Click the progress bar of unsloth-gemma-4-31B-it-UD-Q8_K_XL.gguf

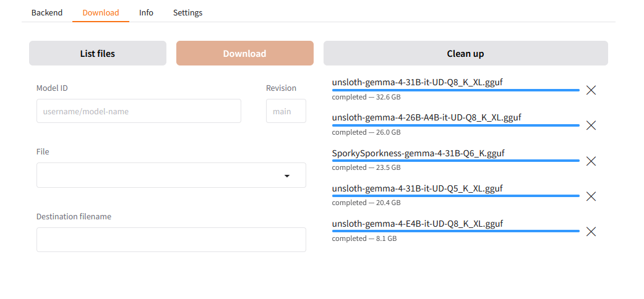point(455,90)
